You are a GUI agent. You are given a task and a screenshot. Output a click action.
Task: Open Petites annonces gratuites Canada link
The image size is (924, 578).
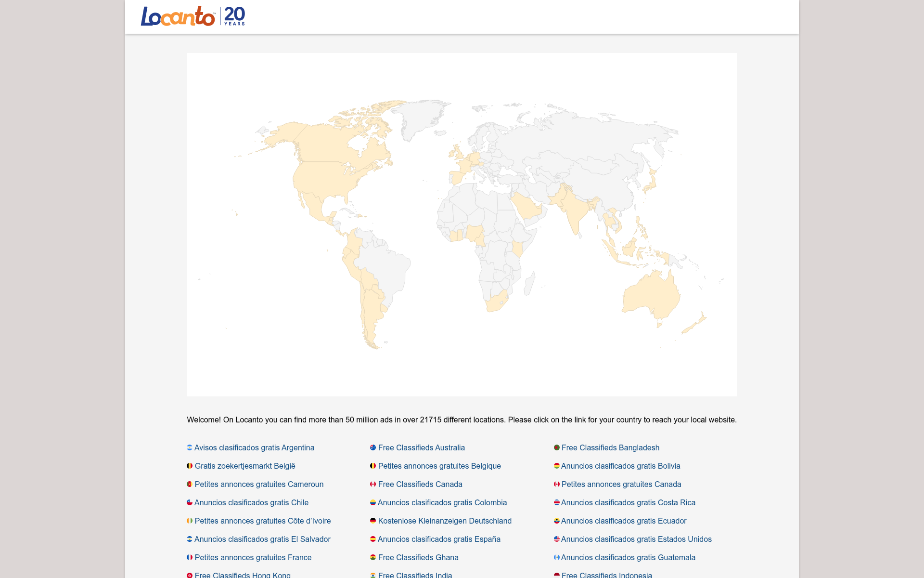coord(621,484)
